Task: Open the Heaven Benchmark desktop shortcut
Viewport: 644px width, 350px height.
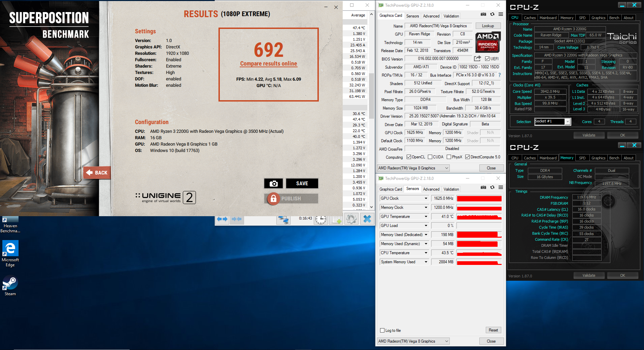Action: click(x=10, y=225)
